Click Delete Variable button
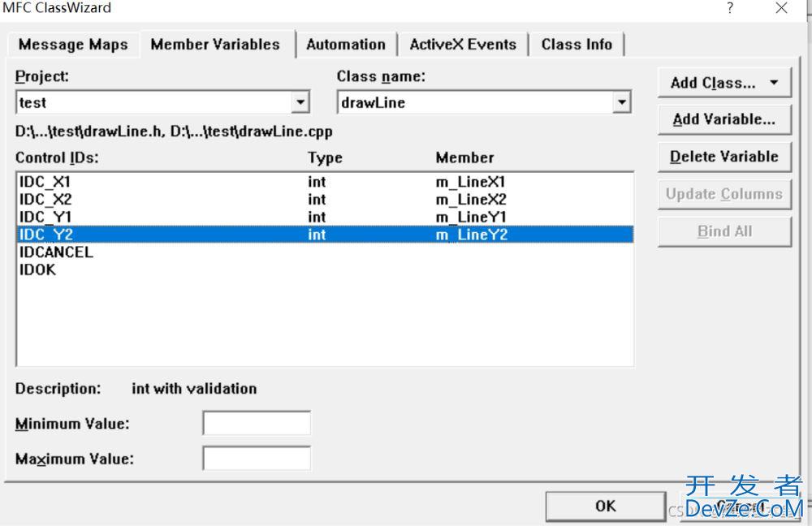Image resolution: width=812 pixels, height=526 pixels. point(724,157)
